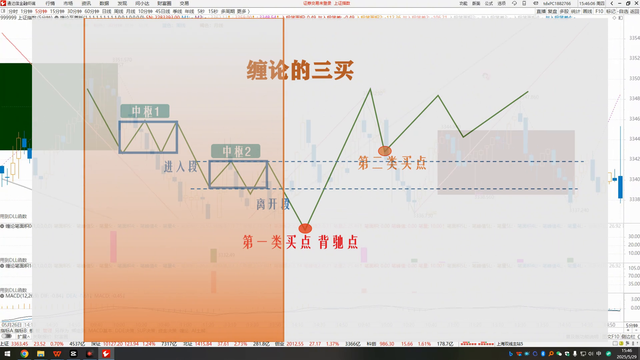The width and height of the screenshot is (640, 360).
Task: Open Chrome from the taskbar
Action: [x=24, y=353]
